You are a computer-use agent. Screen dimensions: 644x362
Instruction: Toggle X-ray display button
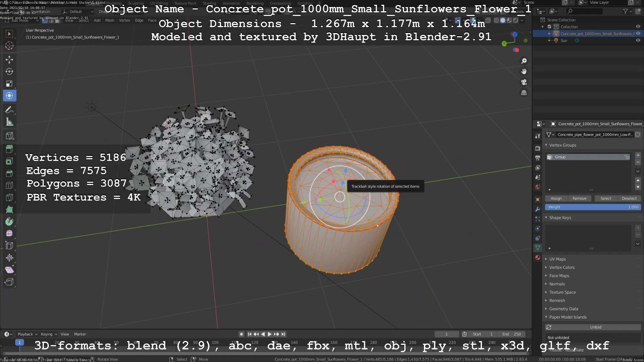pyautogui.click(x=488, y=20)
